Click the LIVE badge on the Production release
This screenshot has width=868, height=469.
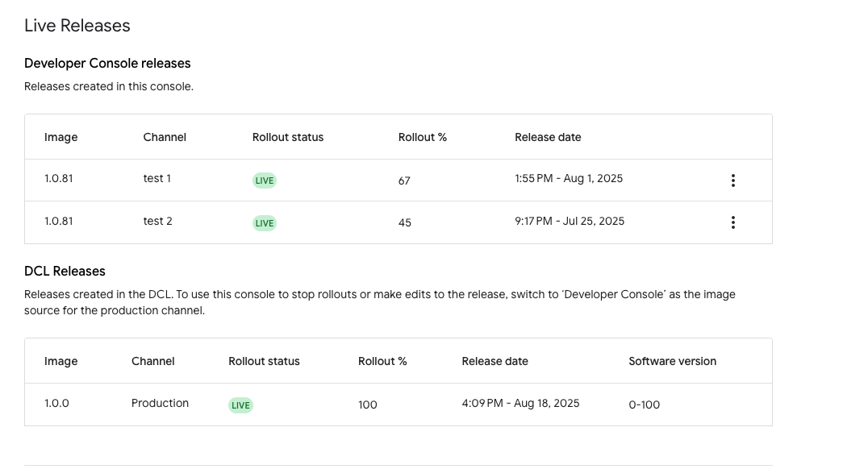tap(240, 405)
